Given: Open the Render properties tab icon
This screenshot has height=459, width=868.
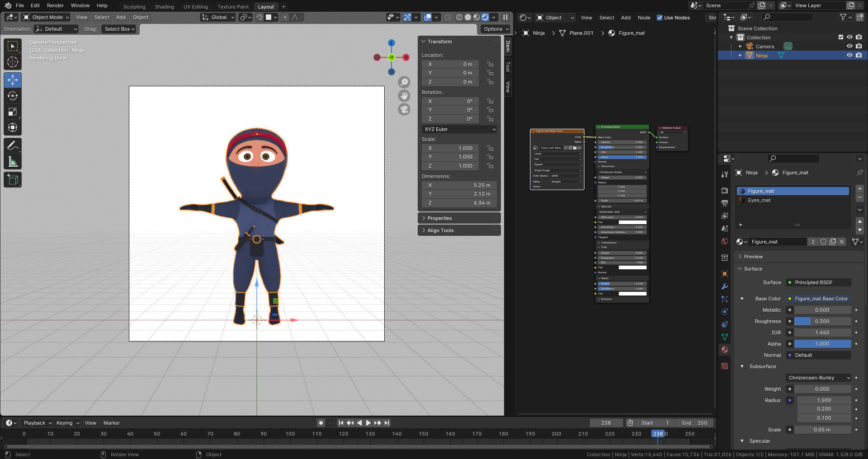Looking at the screenshot, I should coord(725,191).
